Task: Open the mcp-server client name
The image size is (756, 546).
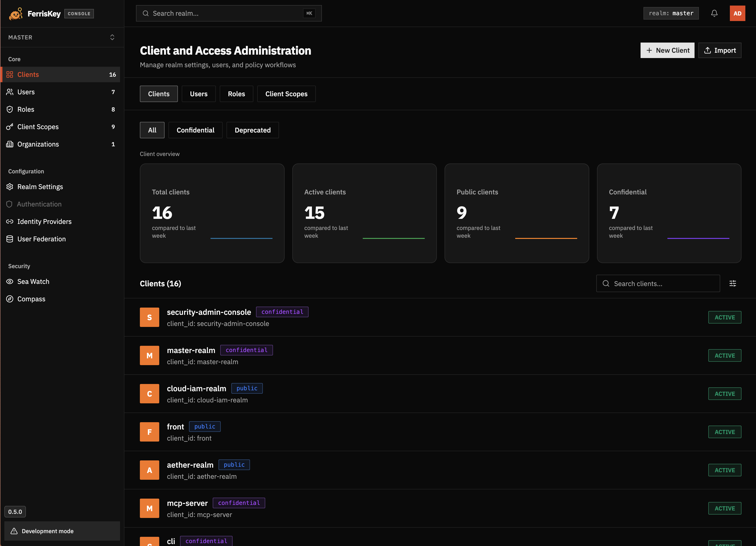Action: point(187,503)
